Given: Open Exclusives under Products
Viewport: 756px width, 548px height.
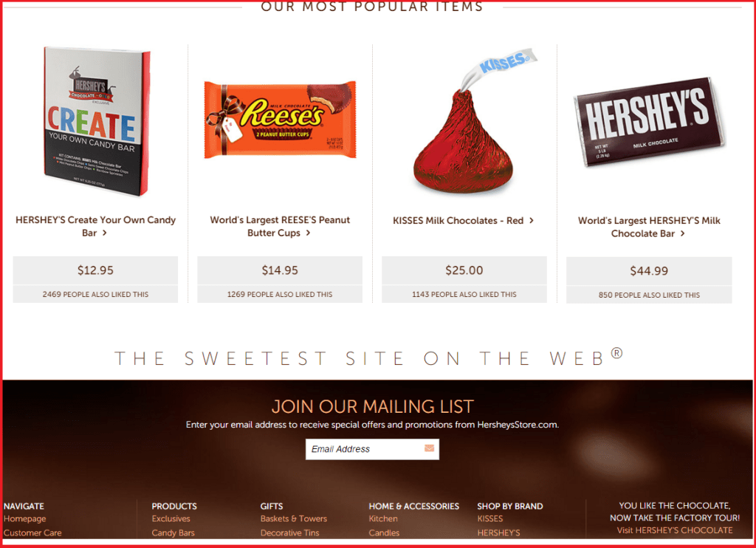Looking at the screenshot, I should pyautogui.click(x=171, y=518).
